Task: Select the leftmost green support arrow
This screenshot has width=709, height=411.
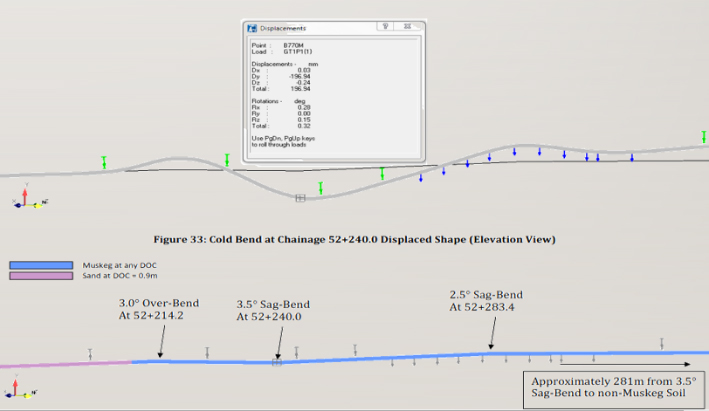Action: pos(103,162)
